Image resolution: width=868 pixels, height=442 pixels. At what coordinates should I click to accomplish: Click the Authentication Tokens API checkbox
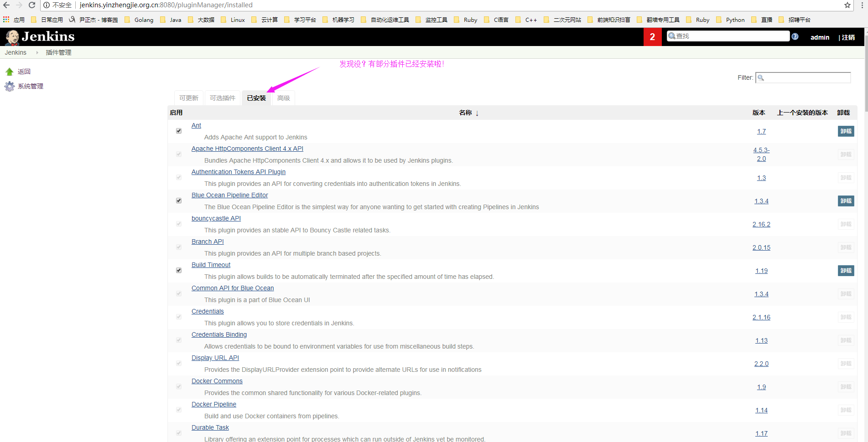(179, 177)
